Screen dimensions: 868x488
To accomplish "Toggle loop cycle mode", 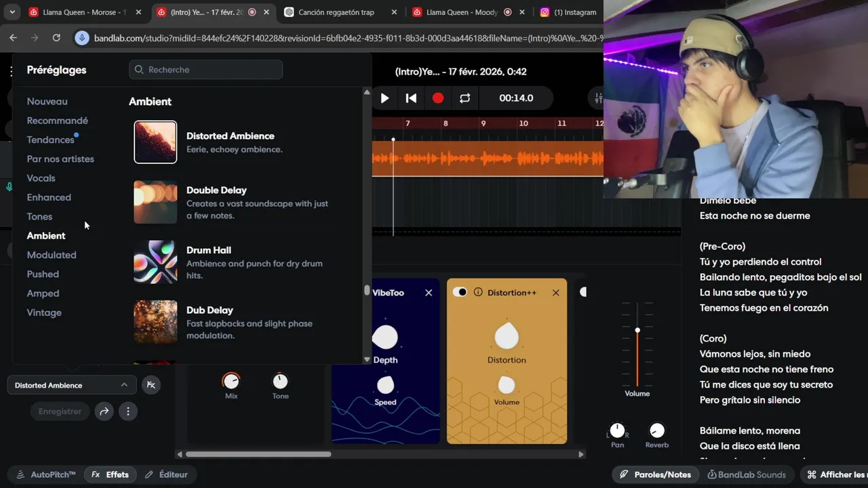I will click(x=465, y=98).
